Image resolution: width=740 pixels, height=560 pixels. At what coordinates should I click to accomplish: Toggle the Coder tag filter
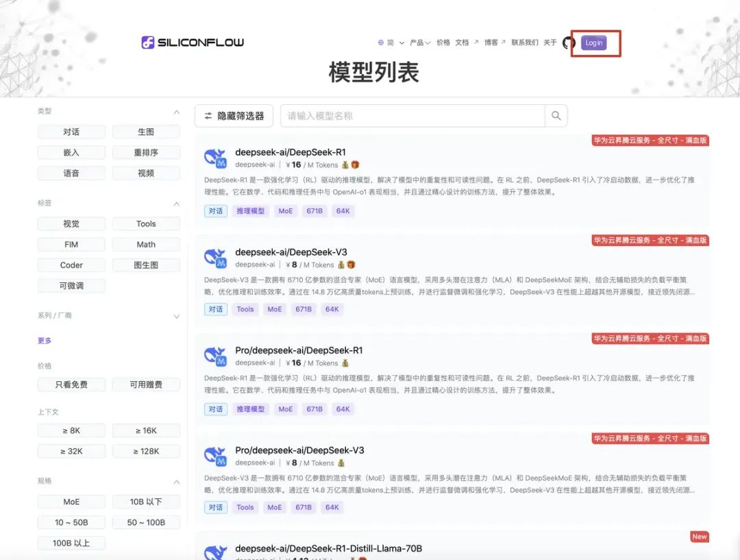click(x=71, y=265)
